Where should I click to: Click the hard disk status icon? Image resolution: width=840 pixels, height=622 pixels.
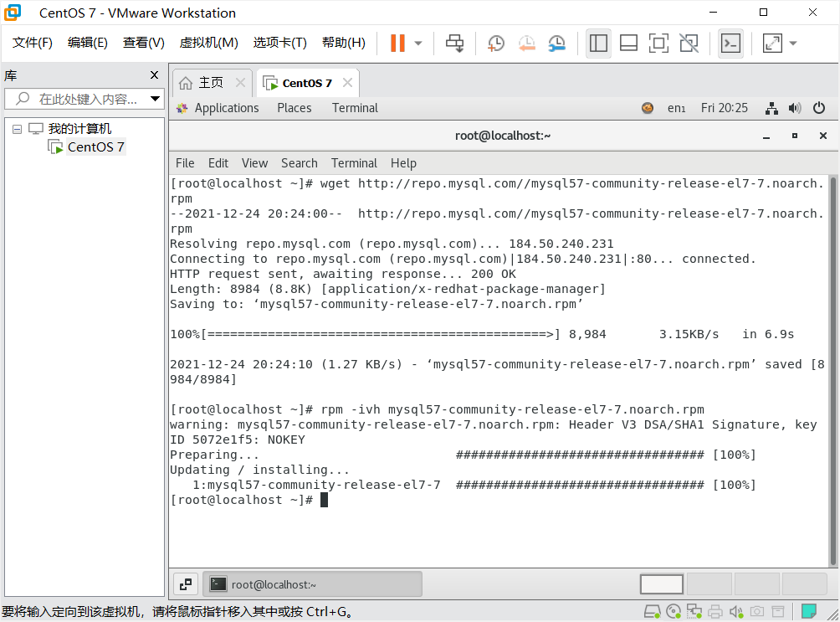(652, 611)
